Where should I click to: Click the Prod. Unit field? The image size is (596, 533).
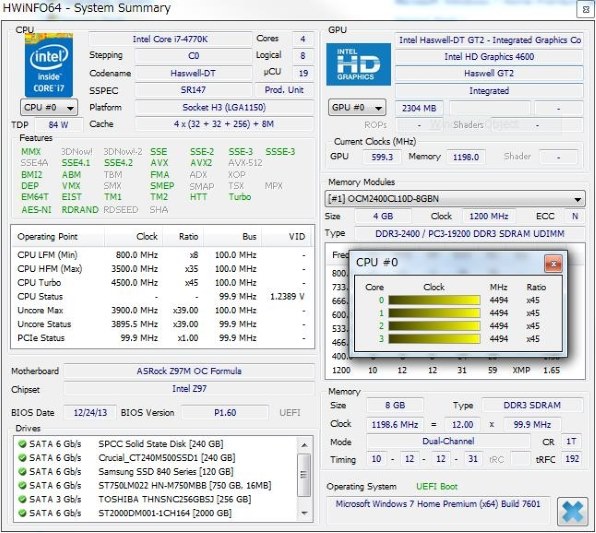point(284,90)
